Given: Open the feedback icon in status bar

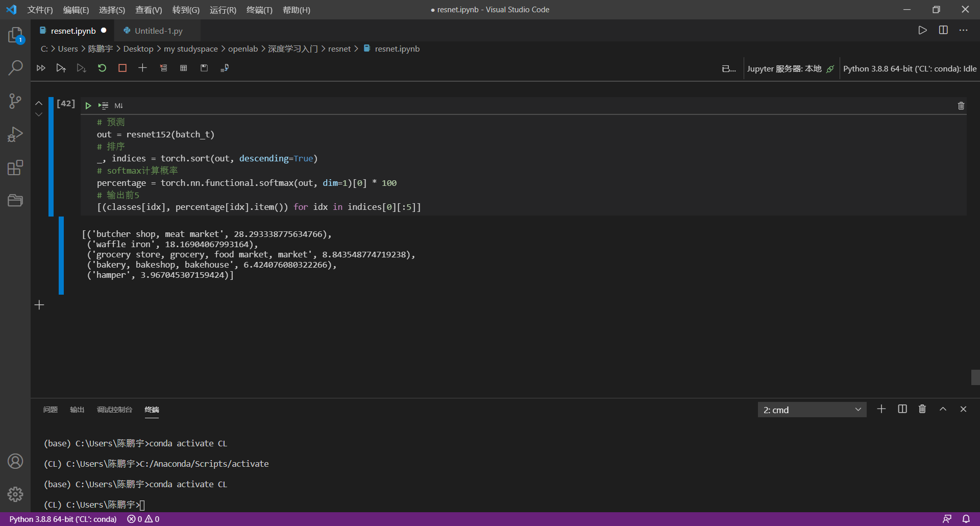Looking at the screenshot, I should coord(947,519).
